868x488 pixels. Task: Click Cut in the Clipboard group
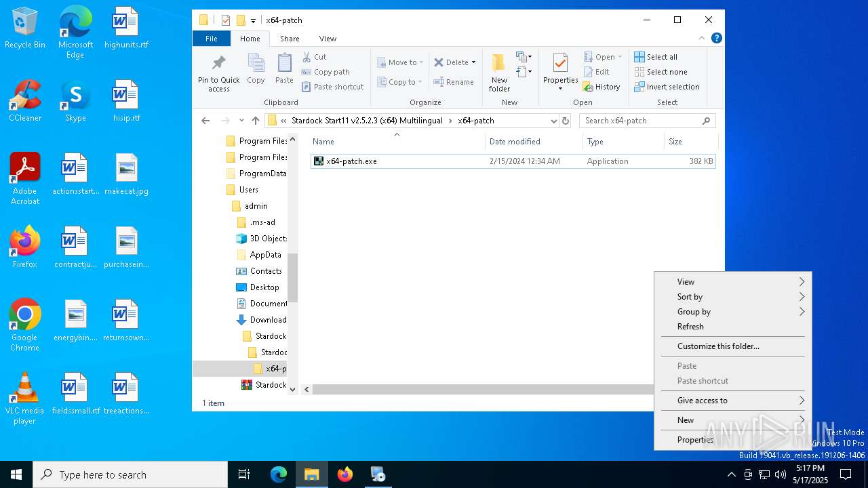[314, 57]
